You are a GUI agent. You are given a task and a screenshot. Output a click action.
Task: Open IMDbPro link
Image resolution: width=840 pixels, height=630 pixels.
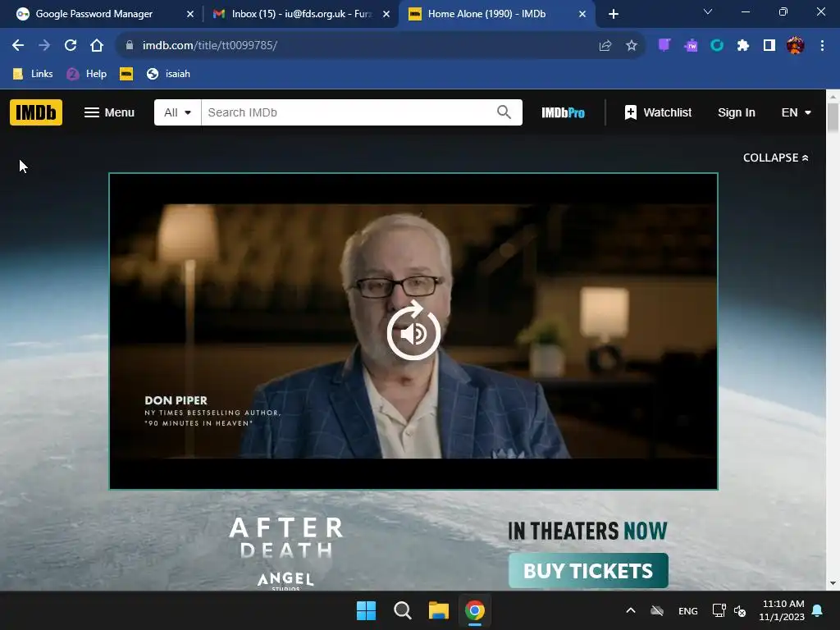tap(563, 112)
